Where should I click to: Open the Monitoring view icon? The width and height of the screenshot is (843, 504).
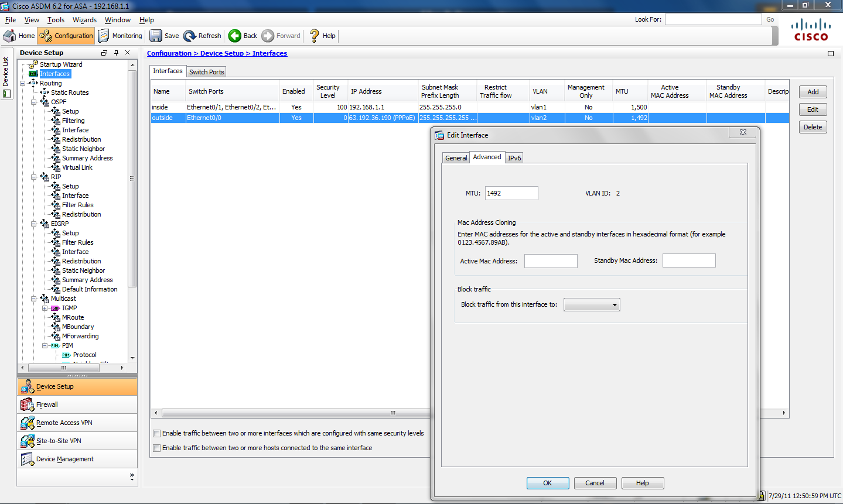point(104,36)
